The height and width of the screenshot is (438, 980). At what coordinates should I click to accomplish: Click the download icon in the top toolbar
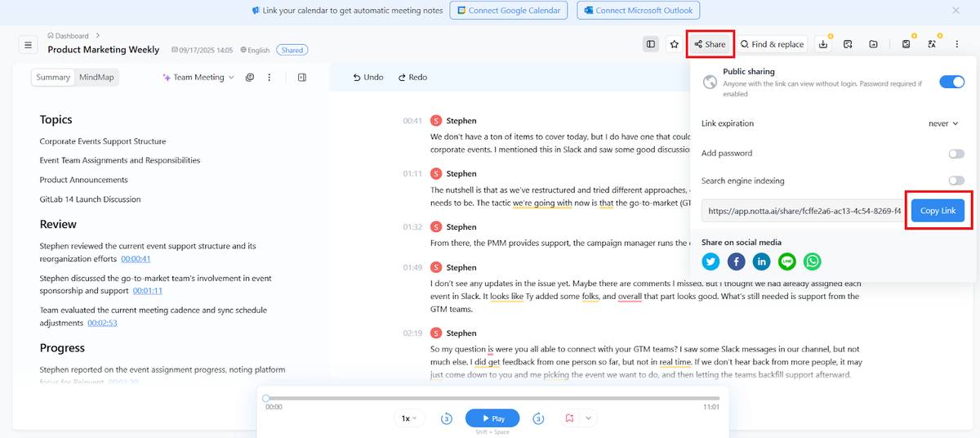point(823,44)
